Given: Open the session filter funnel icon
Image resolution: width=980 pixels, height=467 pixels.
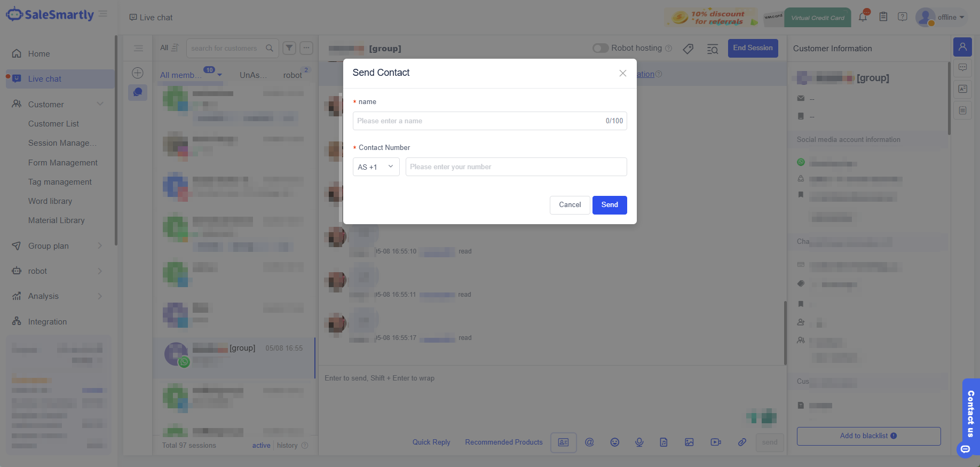Looking at the screenshot, I should pos(289,48).
